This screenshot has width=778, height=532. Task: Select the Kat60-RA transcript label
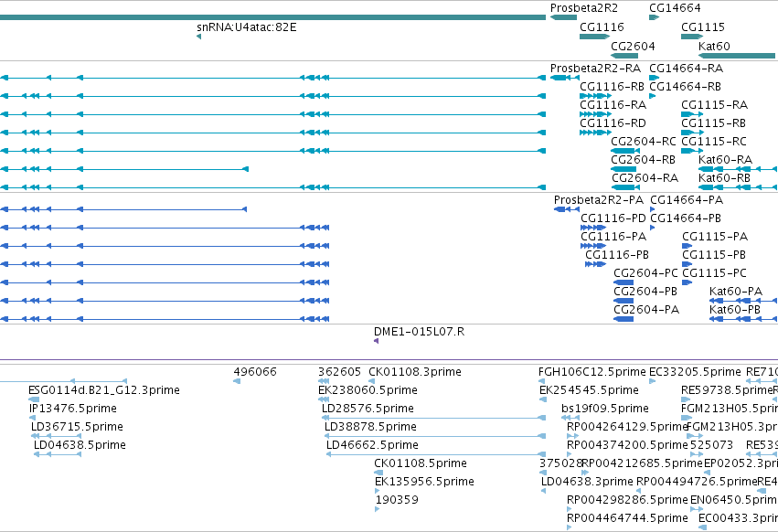coord(725,160)
